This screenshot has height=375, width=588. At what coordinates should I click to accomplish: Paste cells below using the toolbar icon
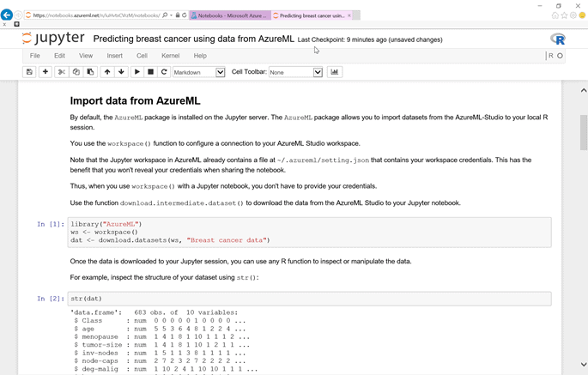click(90, 72)
